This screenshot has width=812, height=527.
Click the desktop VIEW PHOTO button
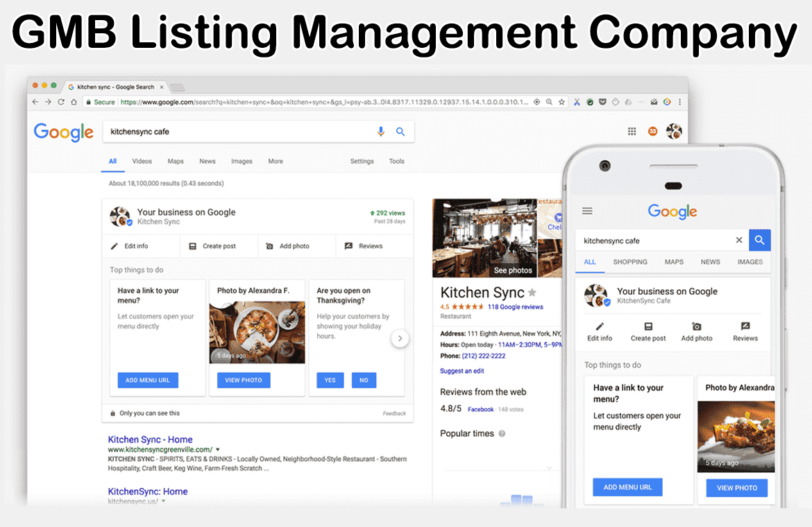244,380
